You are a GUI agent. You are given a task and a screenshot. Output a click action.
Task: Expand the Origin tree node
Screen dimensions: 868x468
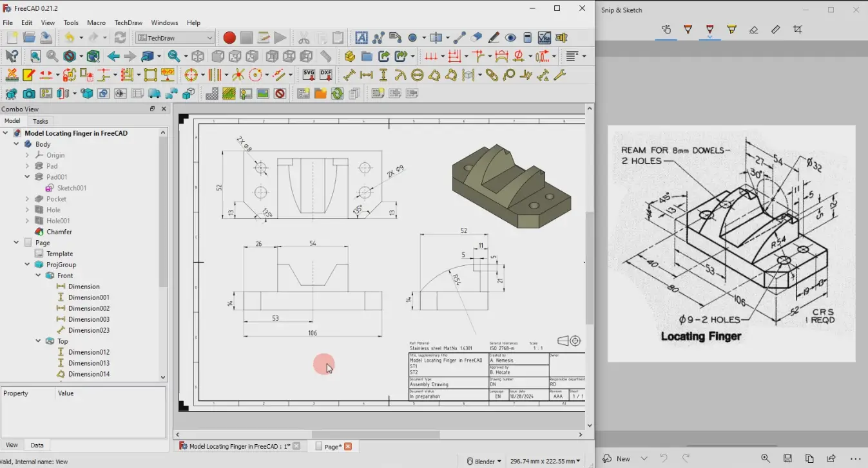(x=27, y=155)
